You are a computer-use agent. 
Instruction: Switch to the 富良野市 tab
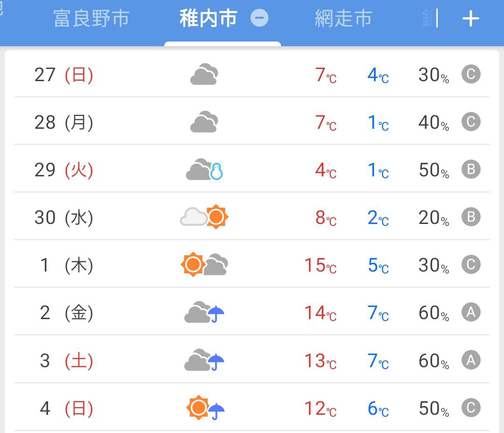(x=91, y=18)
